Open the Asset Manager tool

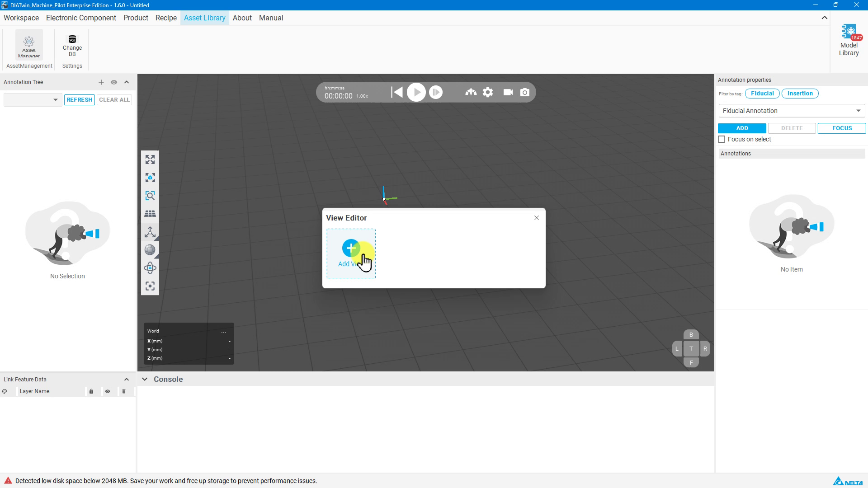tap(29, 44)
